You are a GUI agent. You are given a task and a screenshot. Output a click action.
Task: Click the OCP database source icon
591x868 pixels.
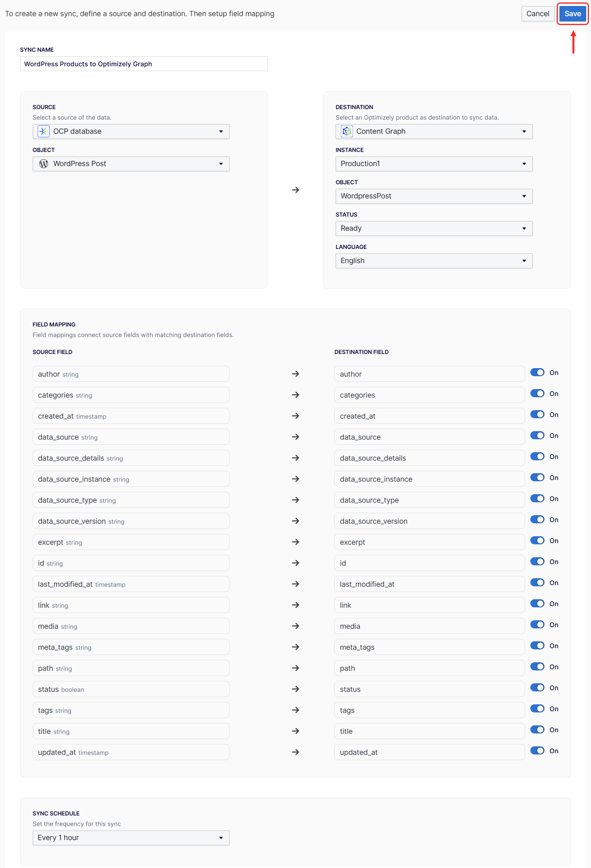[x=43, y=131]
